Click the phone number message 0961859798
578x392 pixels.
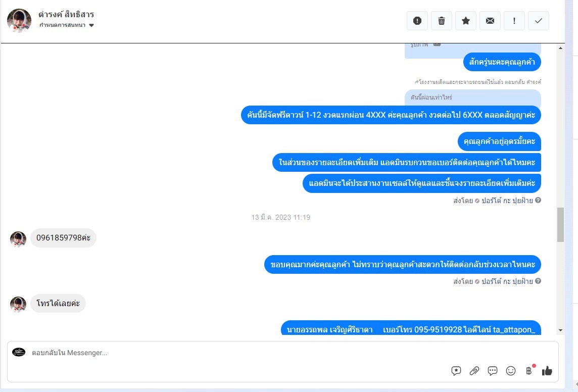tap(63, 237)
